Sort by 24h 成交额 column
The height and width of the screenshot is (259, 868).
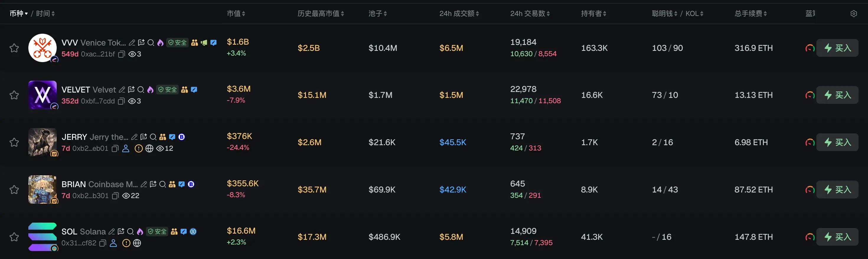pos(459,14)
